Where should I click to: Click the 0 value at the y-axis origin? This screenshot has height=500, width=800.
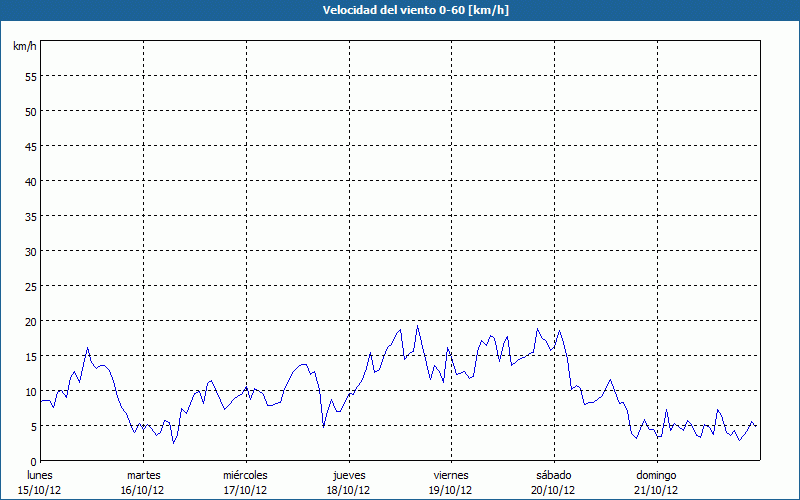(34, 461)
